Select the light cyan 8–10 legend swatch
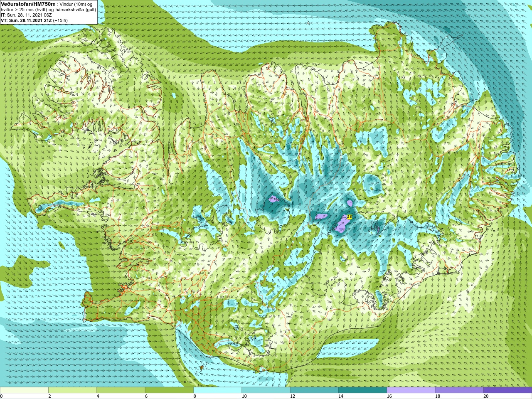This screenshot has width=532, height=399. (x=217, y=390)
